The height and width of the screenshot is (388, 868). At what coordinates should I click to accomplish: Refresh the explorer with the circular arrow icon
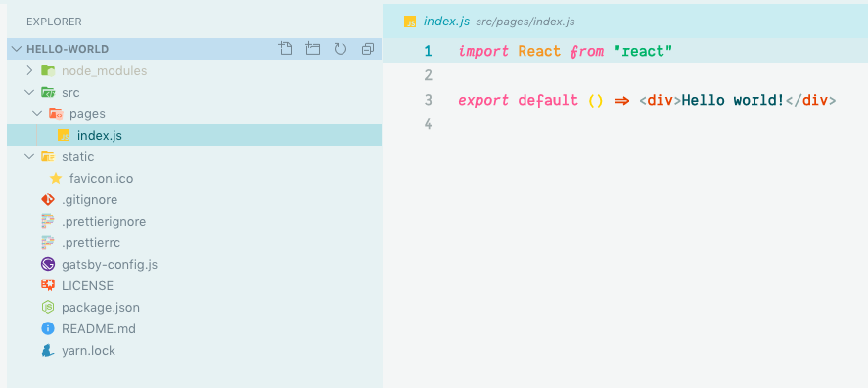(x=340, y=49)
